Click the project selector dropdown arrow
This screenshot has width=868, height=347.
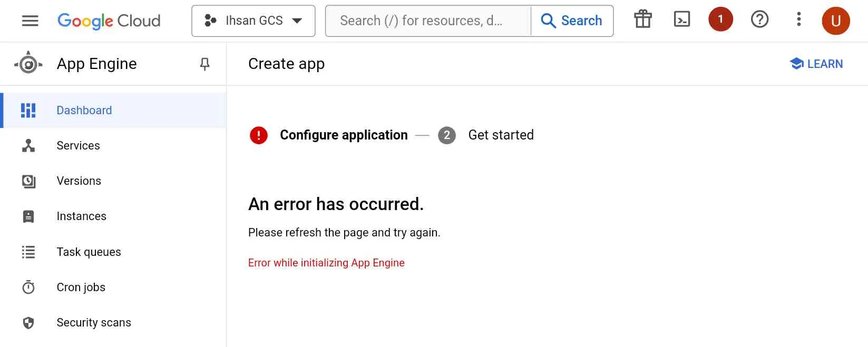tap(297, 21)
